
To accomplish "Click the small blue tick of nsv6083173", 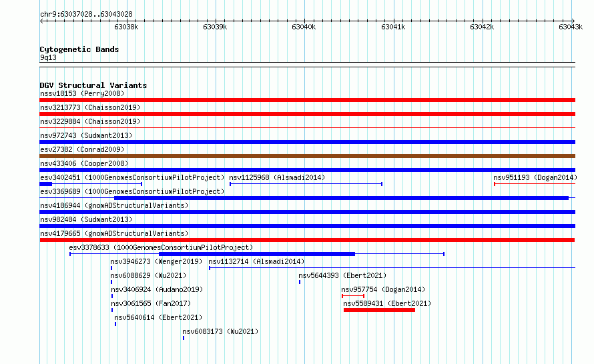I will [x=184, y=338].
